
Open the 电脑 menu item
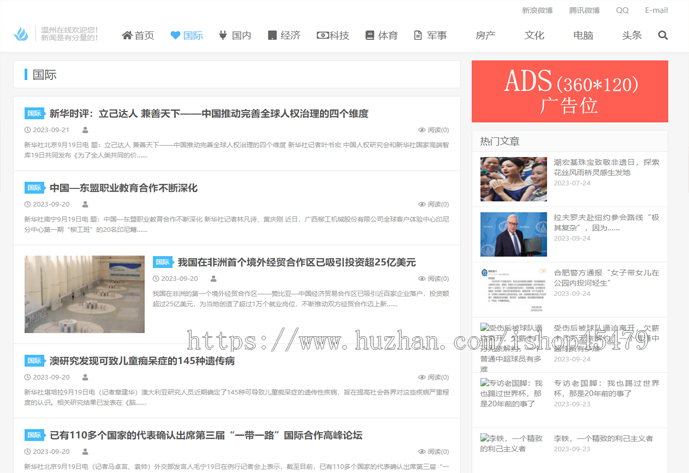click(x=583, y=35)
